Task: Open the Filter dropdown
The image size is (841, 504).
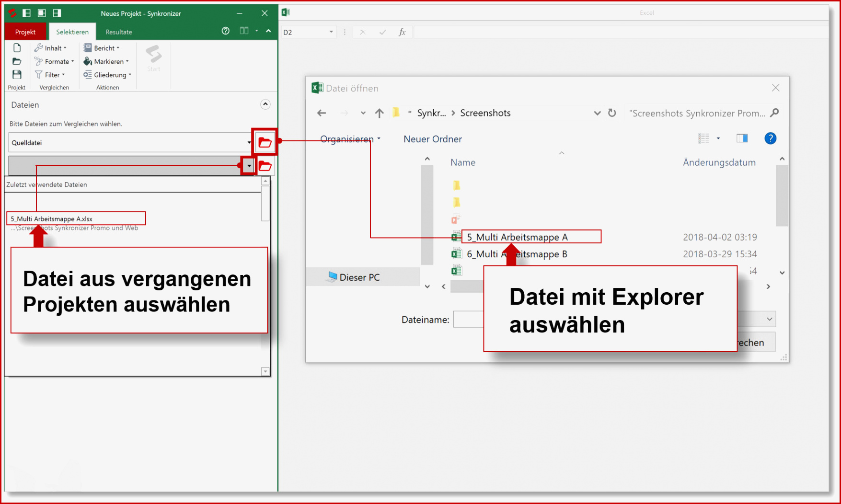Action: [x=50, y=75]
